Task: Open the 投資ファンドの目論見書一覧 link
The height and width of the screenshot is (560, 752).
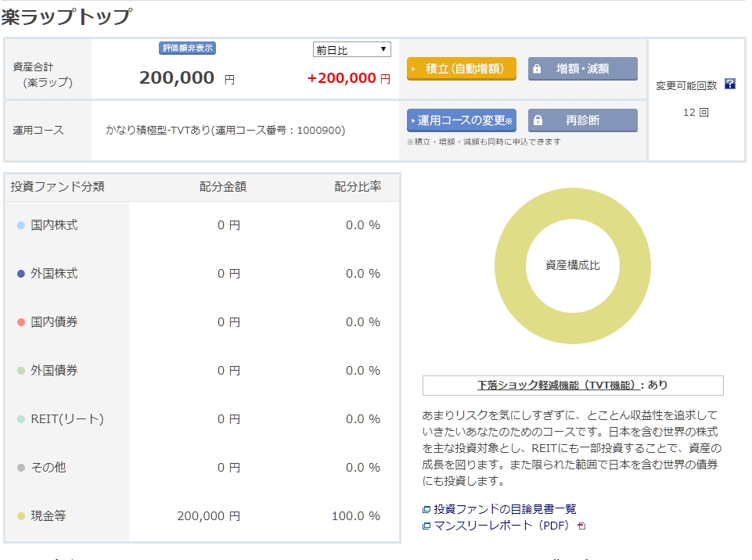Action: [x=505, y=509]
